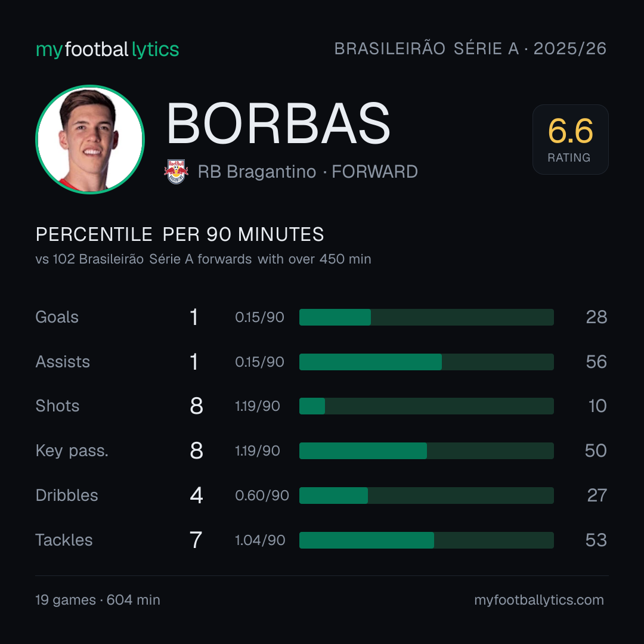The image size is (644, 644).
Task: Click the Assists percentile number 56
Action: (596, 362)
